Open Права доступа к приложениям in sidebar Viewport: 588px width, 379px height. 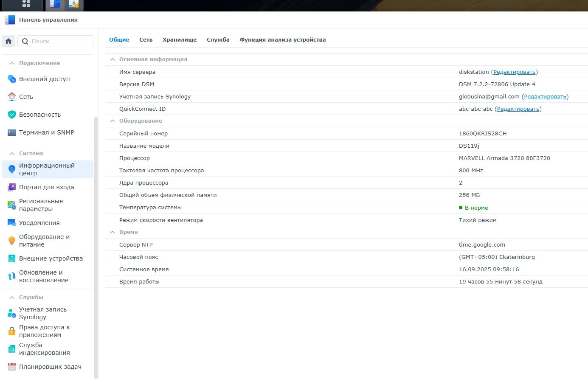(x=48, y=331)
